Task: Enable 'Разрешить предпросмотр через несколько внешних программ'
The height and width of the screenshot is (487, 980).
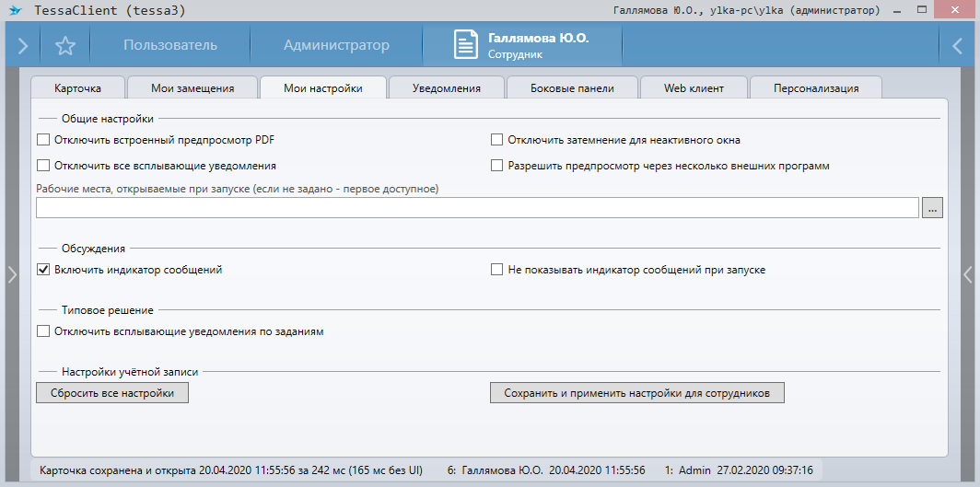Action: [496, 166]
